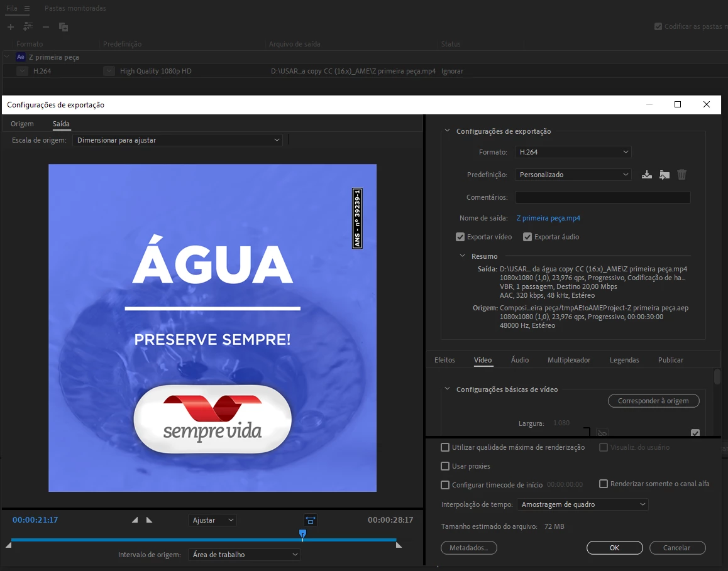
Task: Collapse the Configurações de exportação section
Action: click(447, 131)
